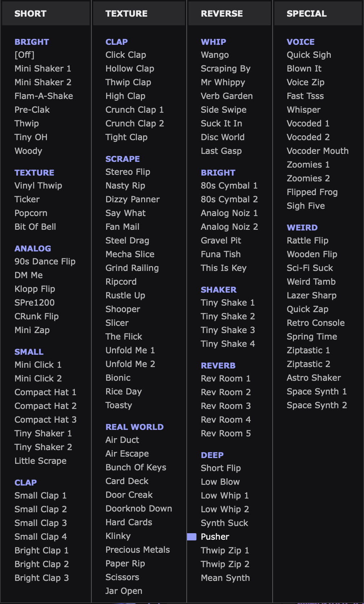
Task: Select Mean Synth in Deep group
Action: click(225, 578)
